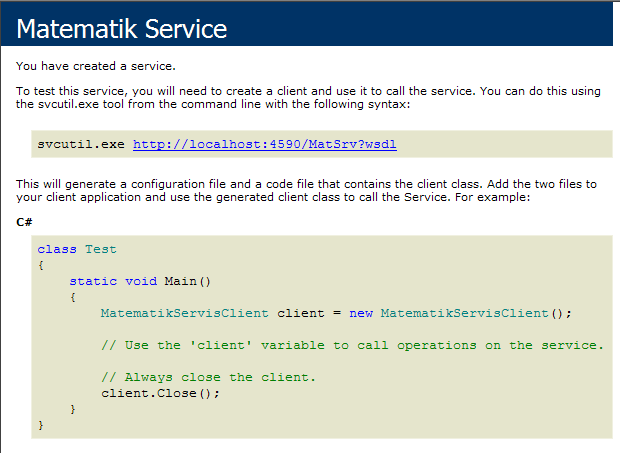Screen dimensions: 620x453
Task: Click the svcutil.exe command text
Action: (81, 144)
